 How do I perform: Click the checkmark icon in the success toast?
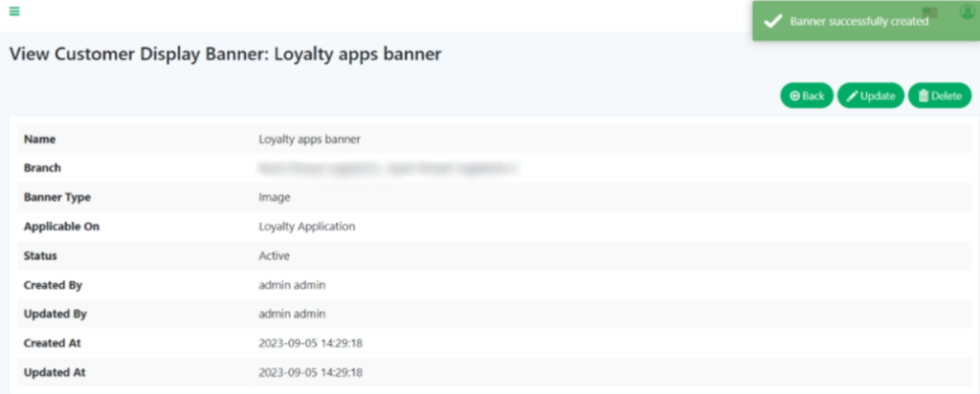pos(773,21)
